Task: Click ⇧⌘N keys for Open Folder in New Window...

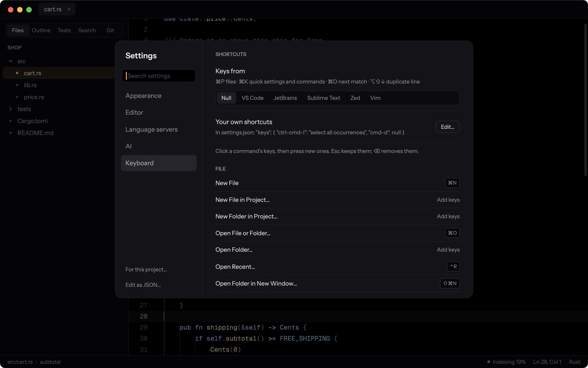Action: point(450,283)
